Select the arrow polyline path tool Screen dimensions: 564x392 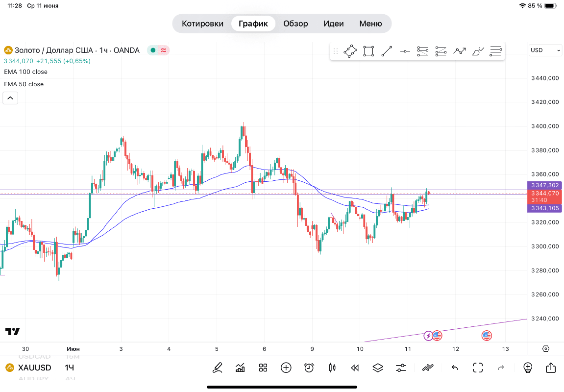[459, 51]
